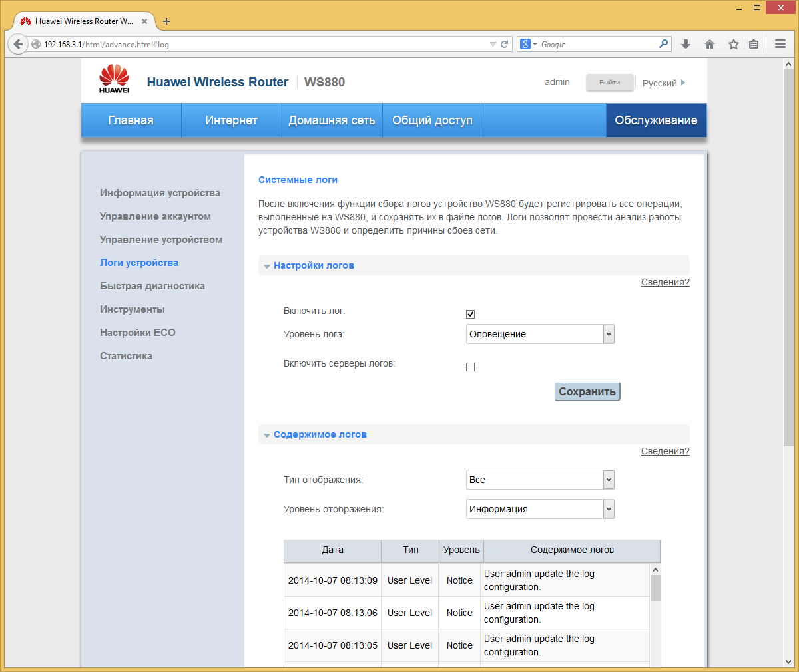
Task: Click the Уровень column header
Action: pyautogui.click(x=461, y=550)
